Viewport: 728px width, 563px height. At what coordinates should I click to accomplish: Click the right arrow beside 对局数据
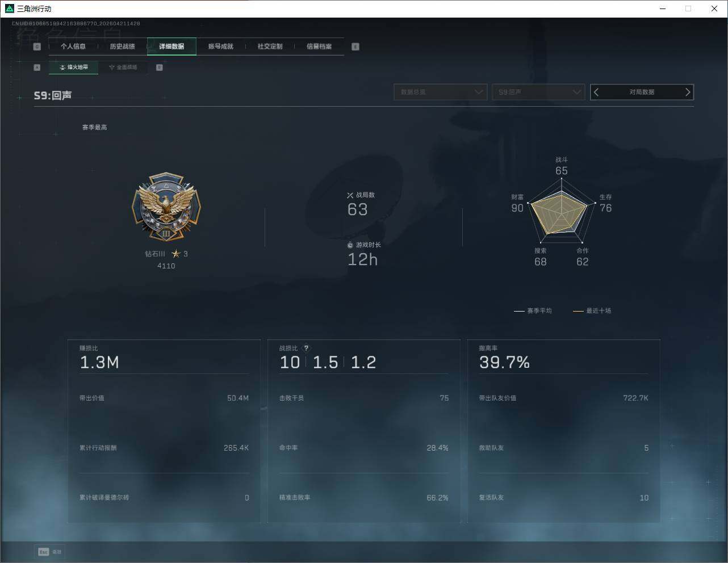coord(688,92)
